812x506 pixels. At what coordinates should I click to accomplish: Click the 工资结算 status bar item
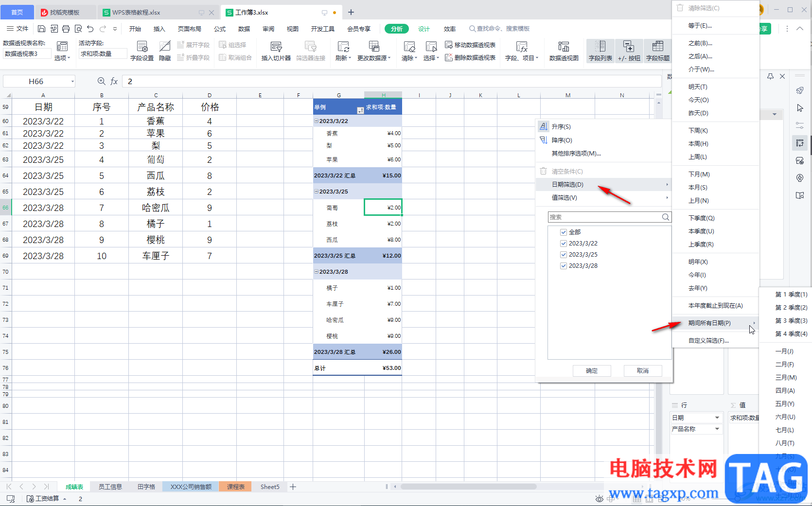click(46, 499)
